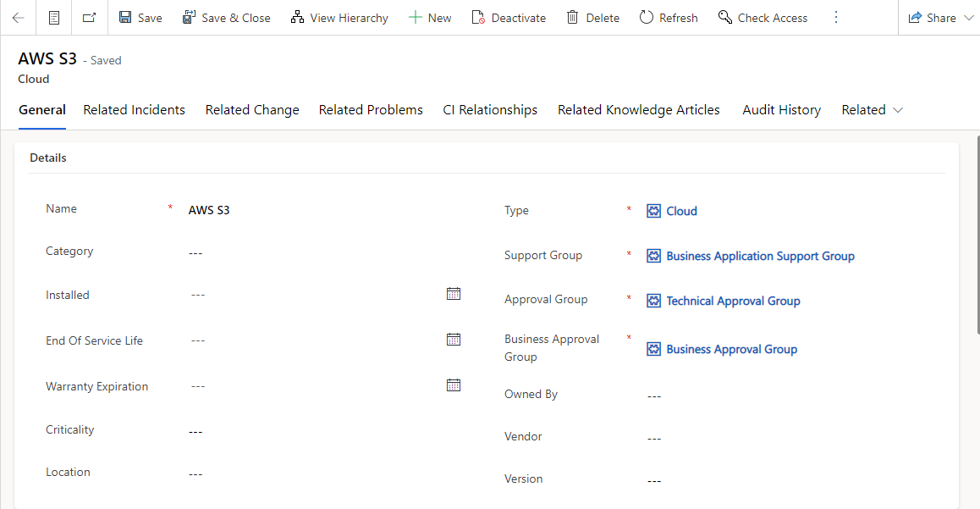The width and height of the screenshot is (980, 509).
Task: Open the Audit History tab
Action: point(782,110)
